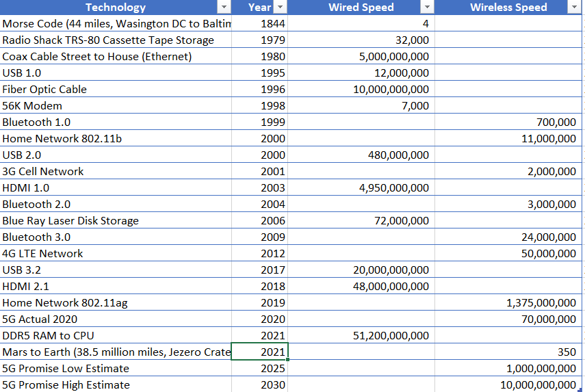Select the 4,950,000,000 wired speed cell
585x392 pixels.
click(361, 187)
